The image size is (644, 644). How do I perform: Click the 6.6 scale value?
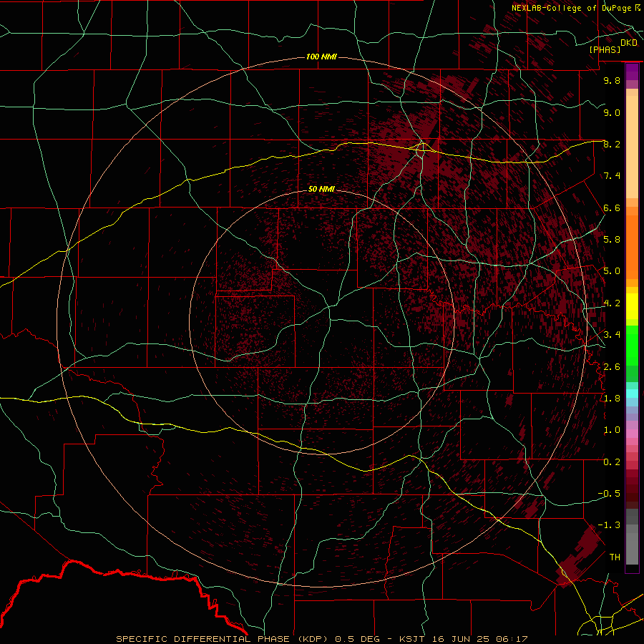[612, 208]
